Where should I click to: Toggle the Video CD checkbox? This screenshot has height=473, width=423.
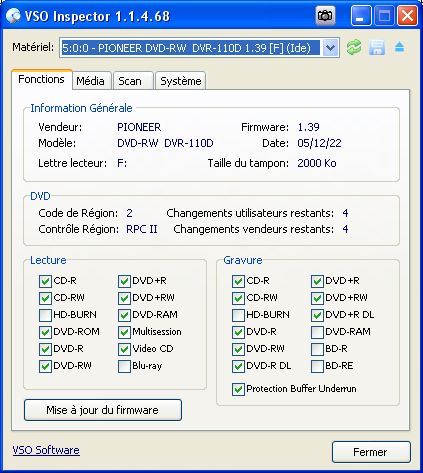point(124,349)
